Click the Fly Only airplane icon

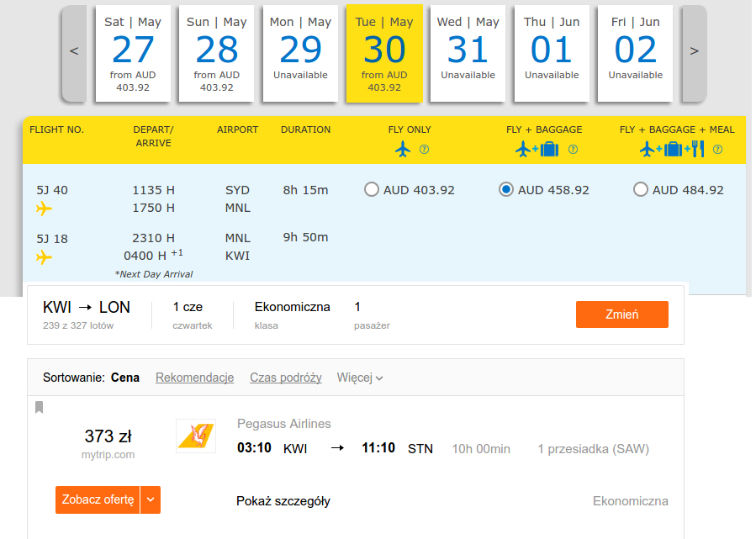(x=403, y=149)
